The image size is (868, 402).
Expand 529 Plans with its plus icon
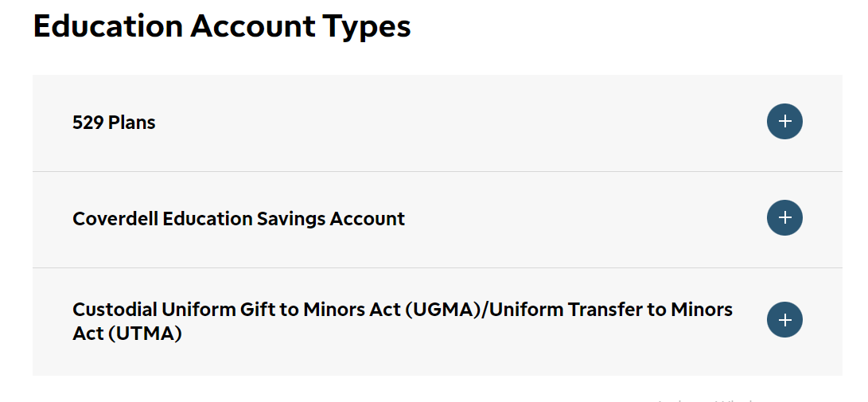click(x=784, y=121)
